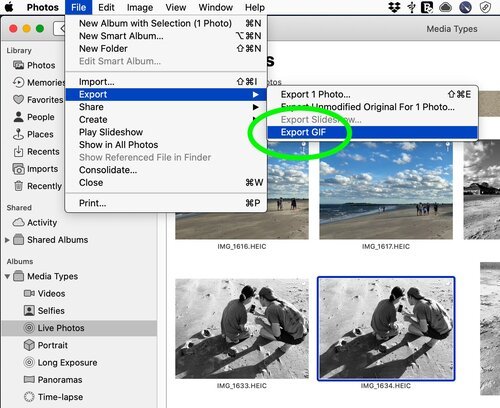The image size is (500, 408).
Task: Click the Time-lapse dotted circle icon
Action: click(29, 397)
